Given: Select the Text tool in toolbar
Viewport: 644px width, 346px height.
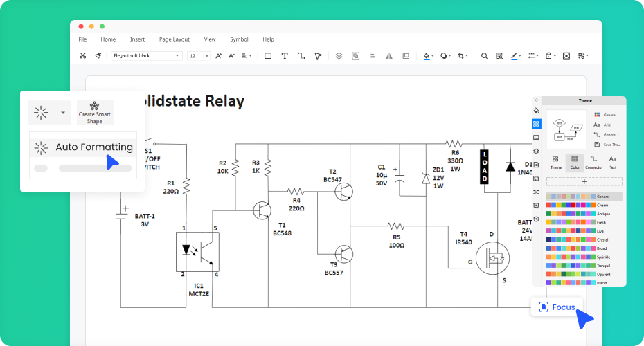Looking at the screenshot, I should [x=285, y=55].
